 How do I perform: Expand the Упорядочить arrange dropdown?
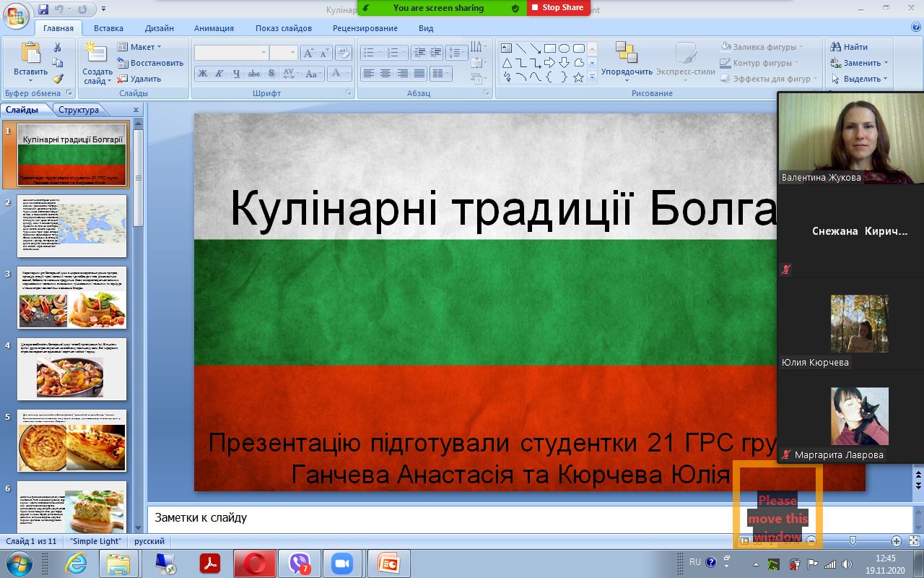coord(626,72)
